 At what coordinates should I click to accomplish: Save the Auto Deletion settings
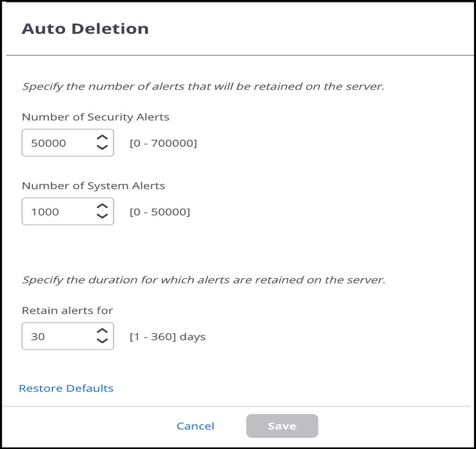282,426
